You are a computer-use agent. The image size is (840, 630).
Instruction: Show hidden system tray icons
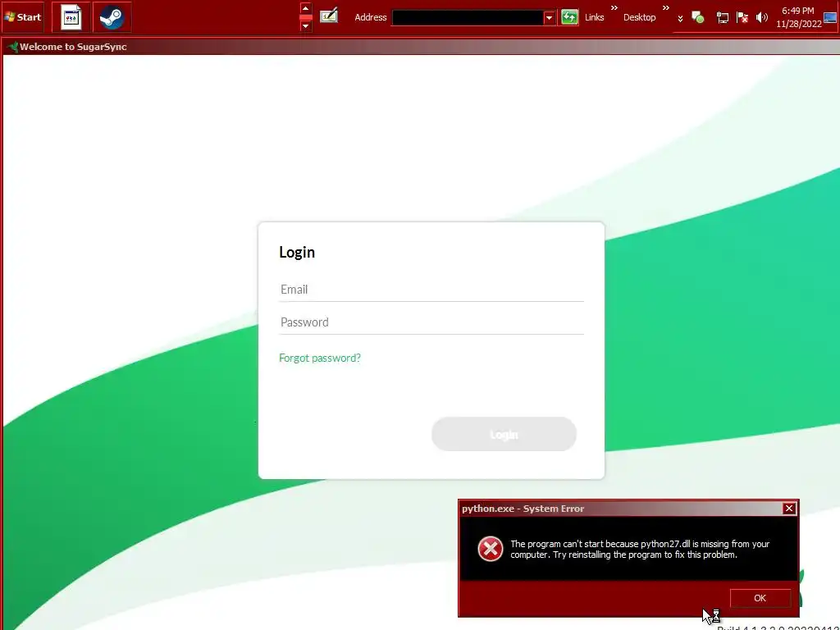pos(680,18)
